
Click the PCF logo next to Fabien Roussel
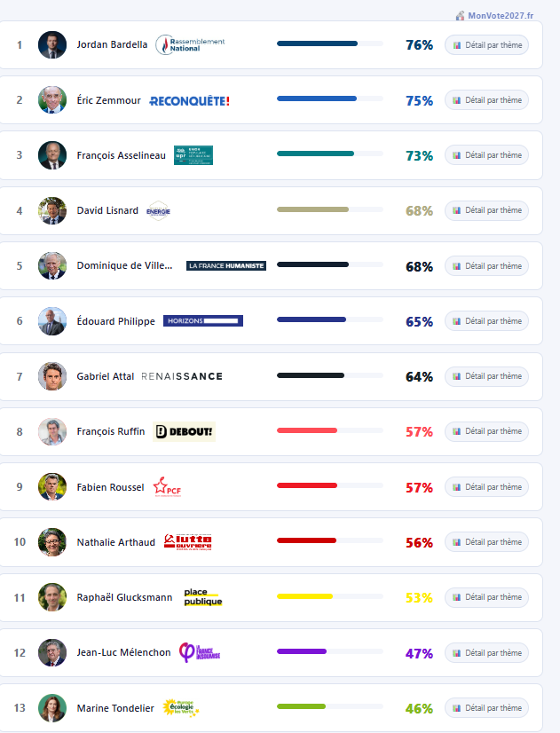tap(167, 486)
